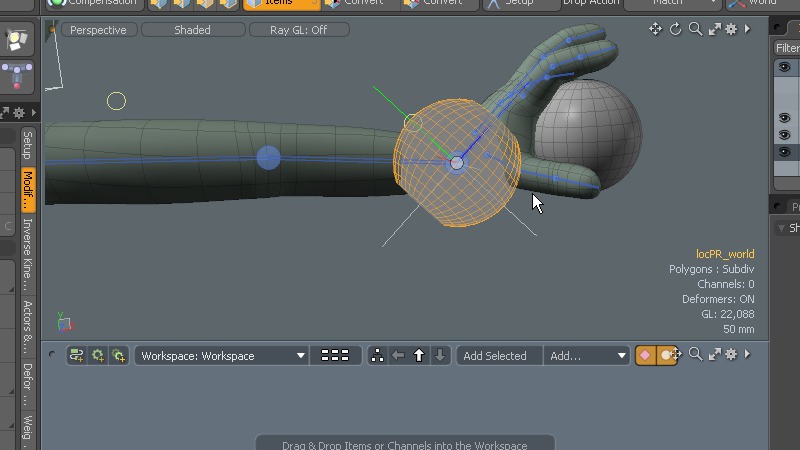The height and width of the screenshot is (450, 800).
Task: Click the Ray GL: Off button
Action: coord(298,30)
